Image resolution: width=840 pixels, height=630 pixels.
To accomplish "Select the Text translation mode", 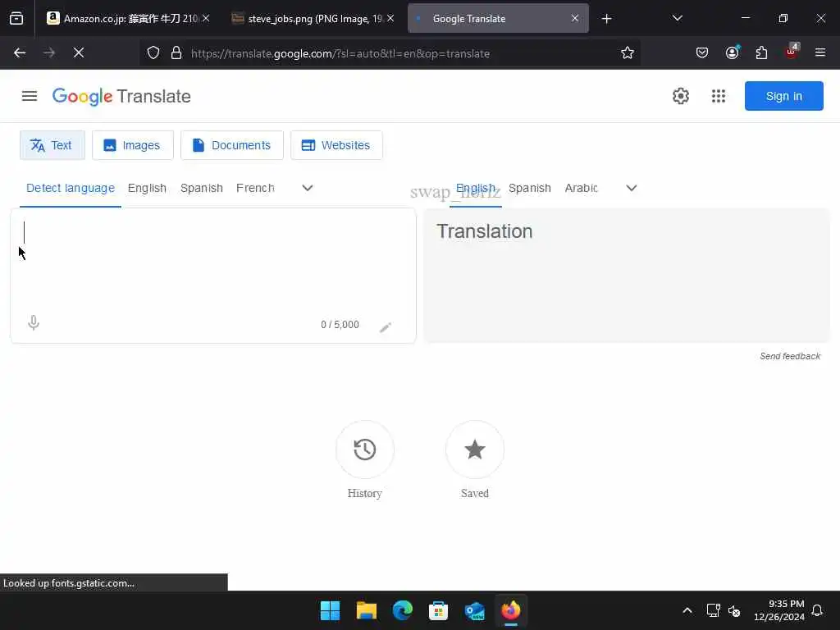I will point(52,145).
